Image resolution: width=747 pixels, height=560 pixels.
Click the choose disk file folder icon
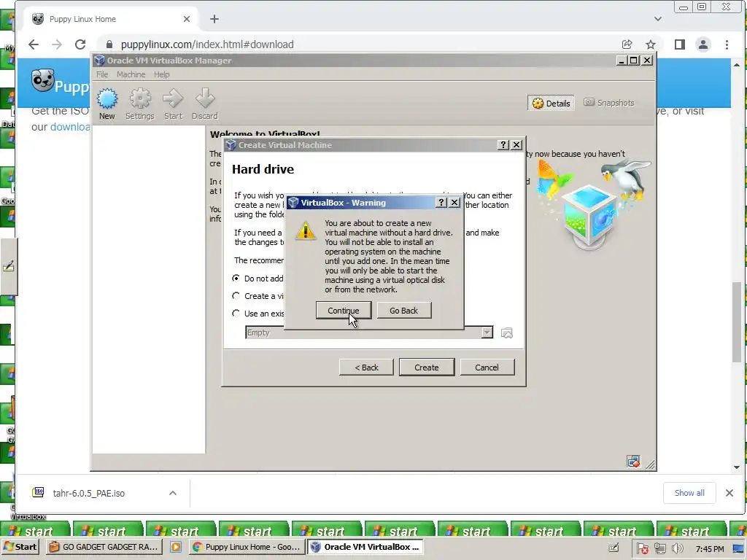click(507, 332)
